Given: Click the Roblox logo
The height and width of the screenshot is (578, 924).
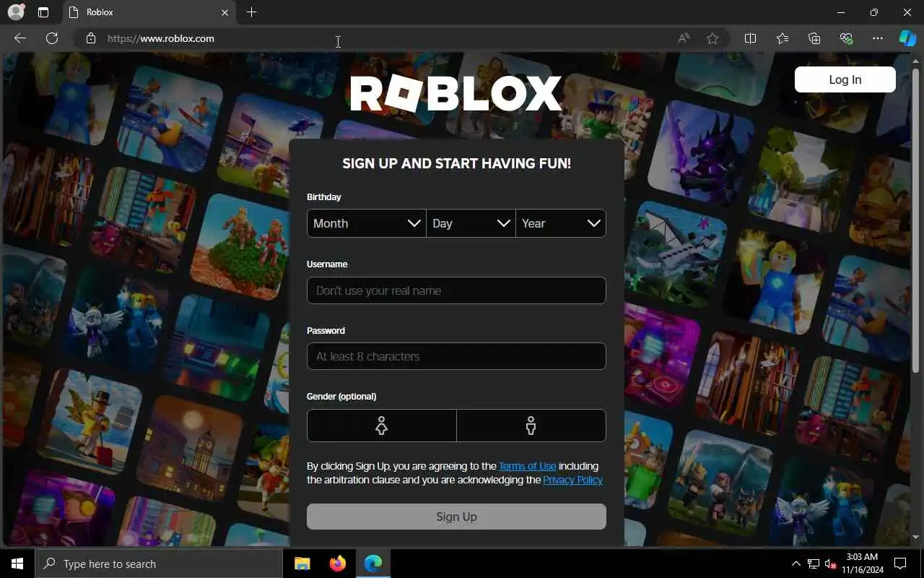Looking at the screenshot, I should point(456,94).
